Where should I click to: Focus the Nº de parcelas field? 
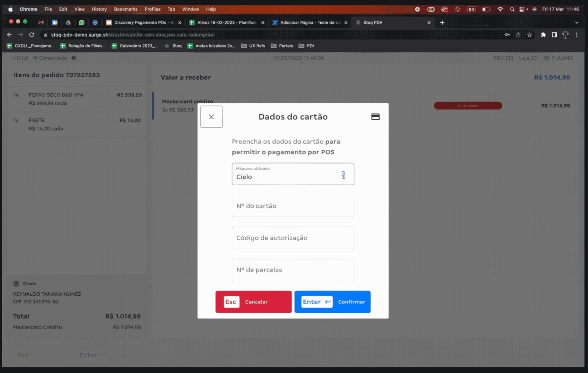(x=293, y=270)
